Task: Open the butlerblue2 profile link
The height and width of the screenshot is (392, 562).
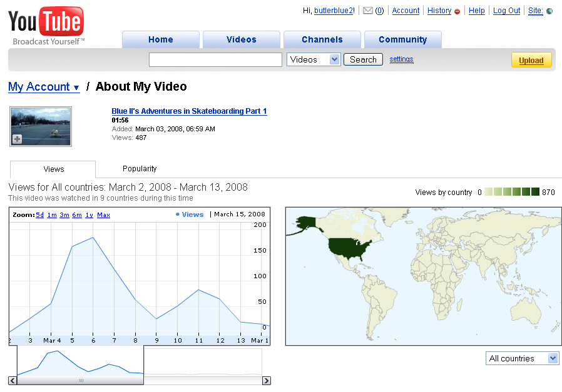Action: click(334, 11)
